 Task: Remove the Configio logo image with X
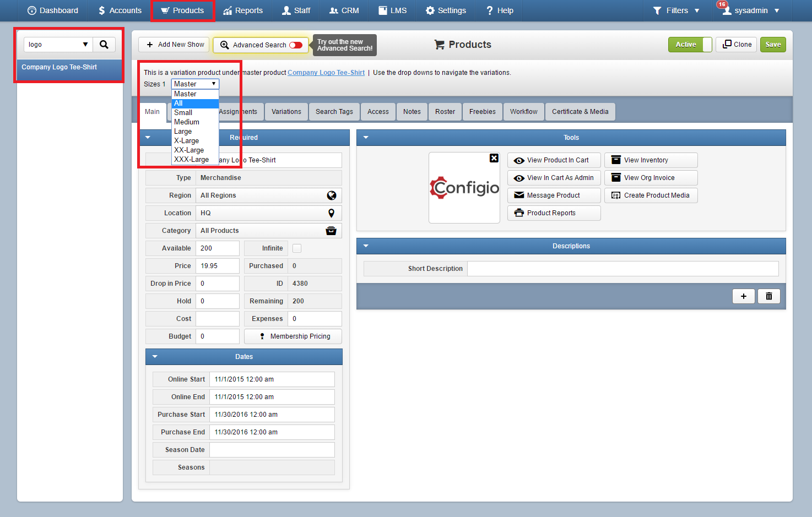coord(494,158)
